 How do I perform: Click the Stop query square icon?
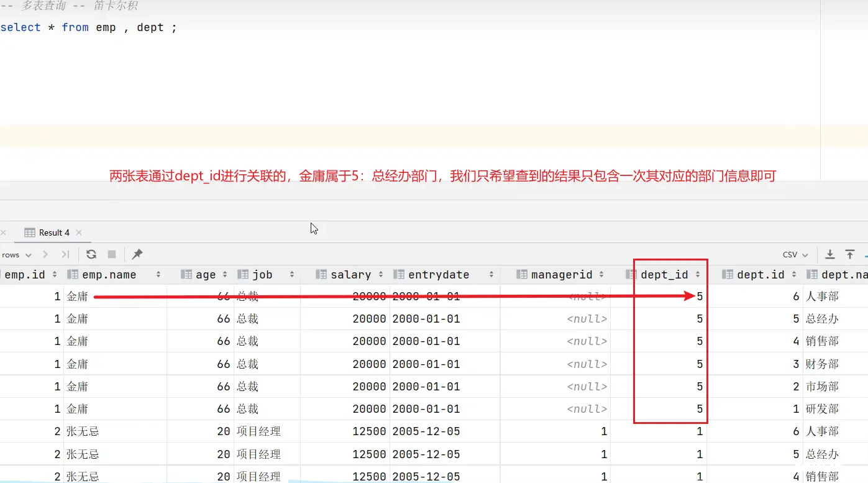point(112,254)
